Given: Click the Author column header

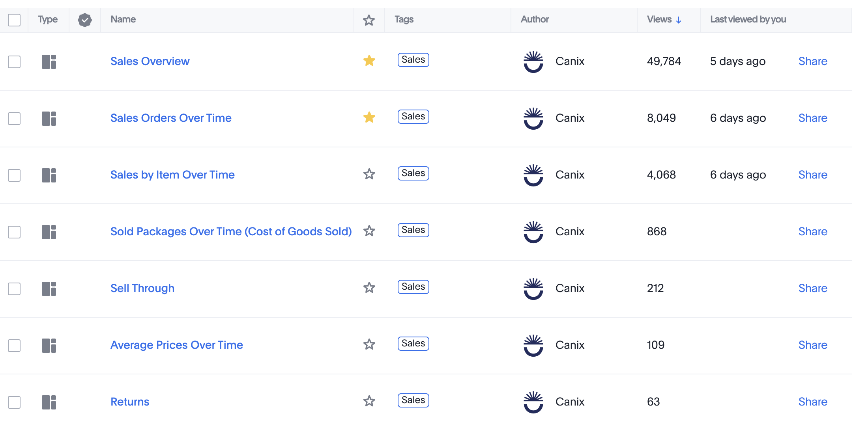Looking at the screenshot, I should [x=535, y=19].
